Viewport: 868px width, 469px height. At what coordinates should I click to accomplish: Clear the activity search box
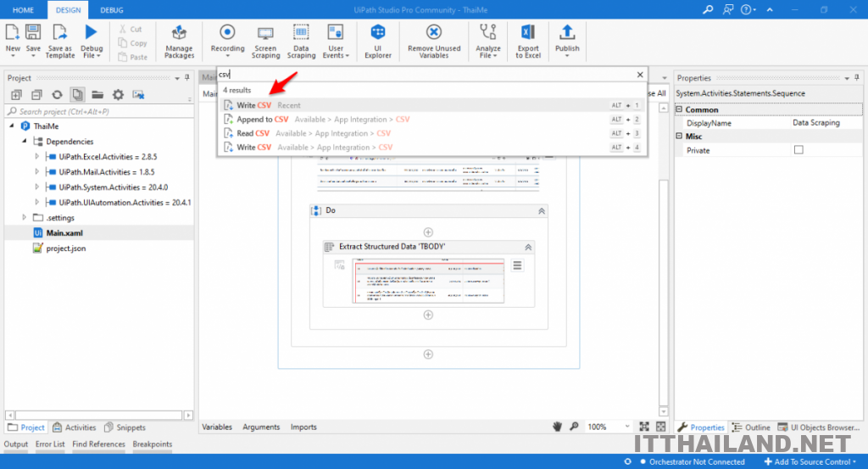point(640,74)
